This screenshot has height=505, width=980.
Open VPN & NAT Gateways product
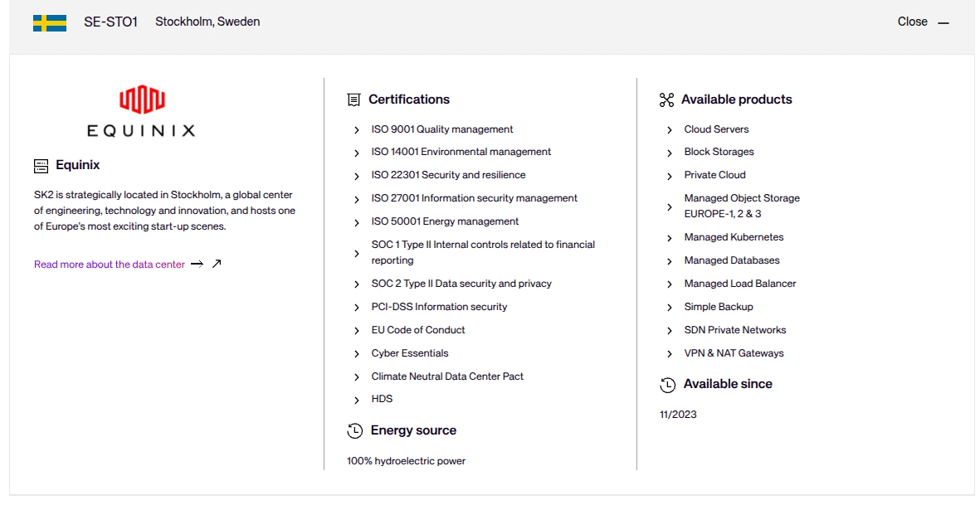(734, 353)
